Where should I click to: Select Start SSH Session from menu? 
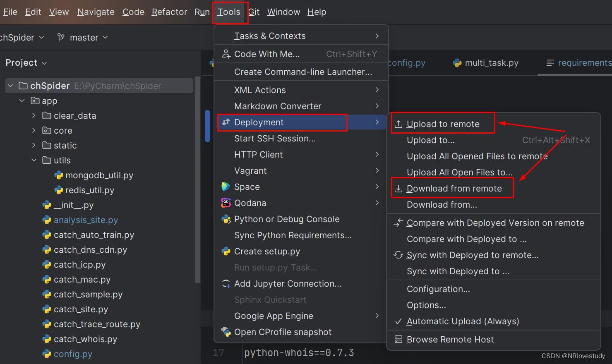point(275,138)
